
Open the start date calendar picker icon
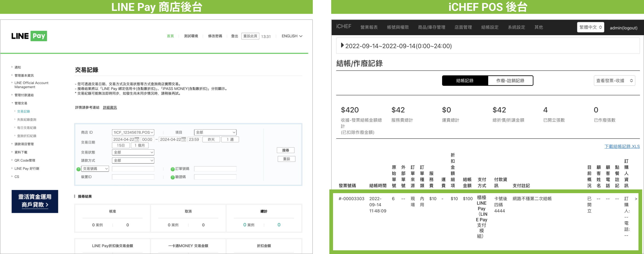coord(137,139)
